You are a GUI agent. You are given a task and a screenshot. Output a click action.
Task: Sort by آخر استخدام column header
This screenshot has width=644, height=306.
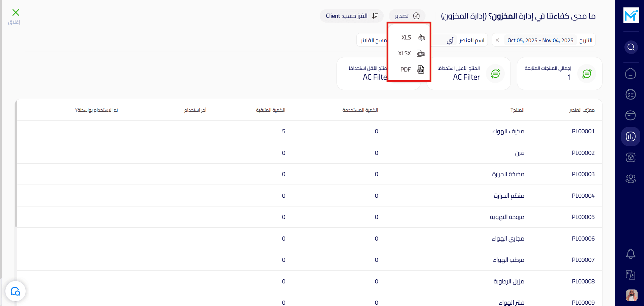click(195, 110)
